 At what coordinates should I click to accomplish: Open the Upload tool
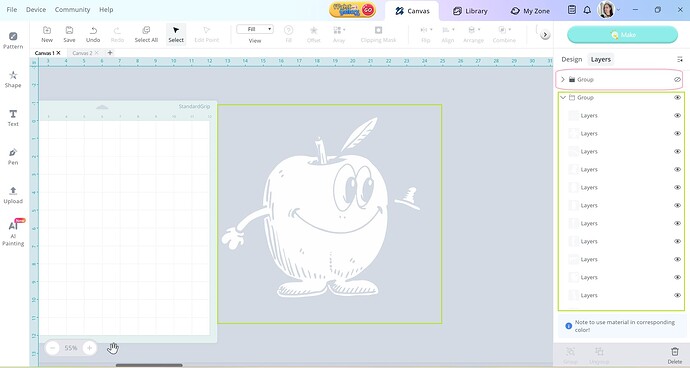pyautogui.click(x=13, y=195)
